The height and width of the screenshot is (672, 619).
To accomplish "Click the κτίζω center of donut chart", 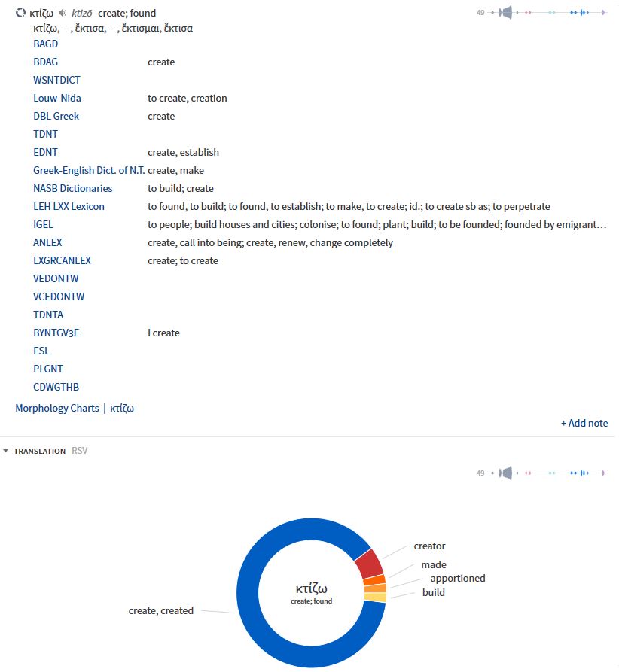I will tap(311, 588).
